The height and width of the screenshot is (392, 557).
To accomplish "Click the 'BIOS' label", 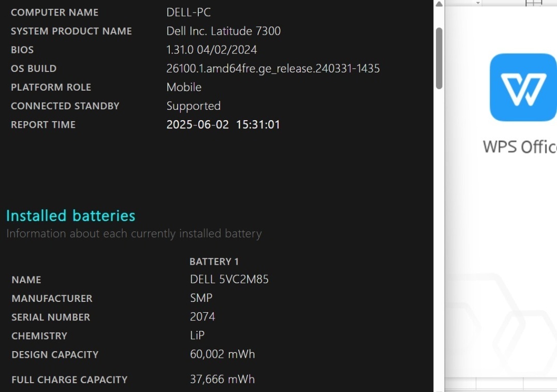I will click(22, 50).
